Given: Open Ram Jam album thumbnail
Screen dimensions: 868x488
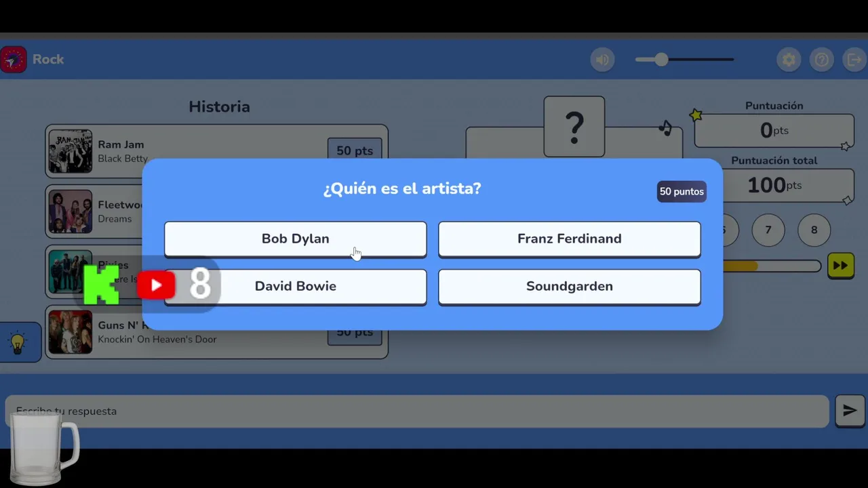Looking at the screenshot, I should pos(70,151).
